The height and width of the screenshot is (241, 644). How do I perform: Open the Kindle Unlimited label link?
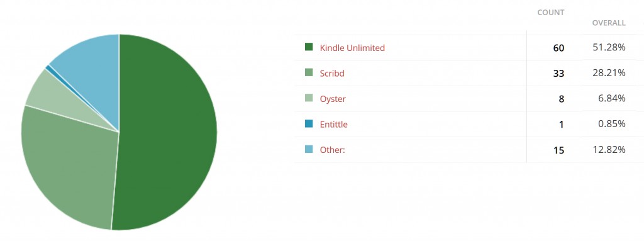pos(352,48)
